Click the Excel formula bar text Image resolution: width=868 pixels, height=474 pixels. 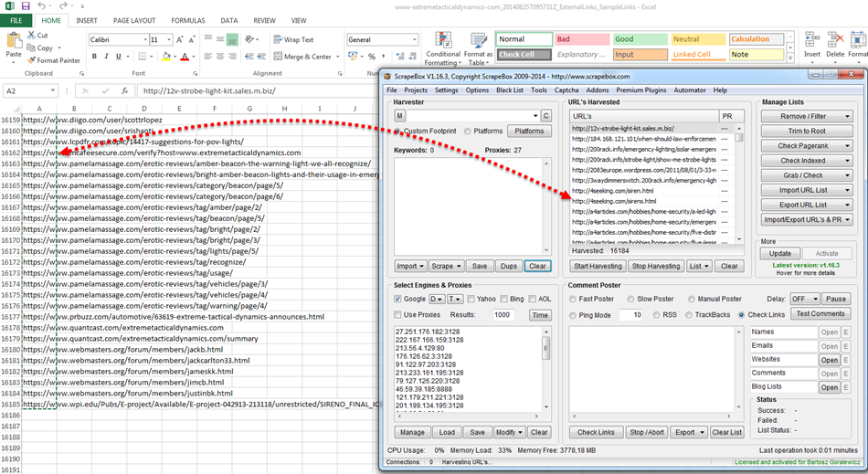point(209,90)
